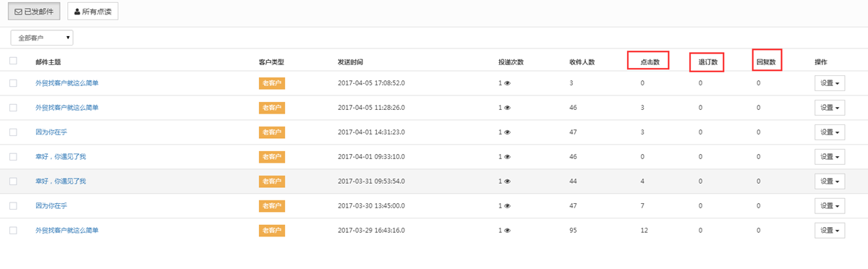Tick the select-all checkbox in table header
This screenshot has width=868, height=269.
click(13, 61)
